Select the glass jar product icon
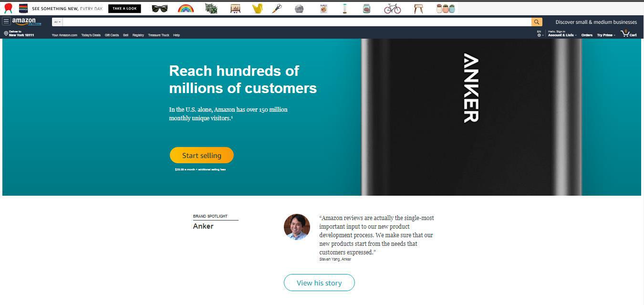The height and width of the screenshot is (305, 644). (366, 8)
